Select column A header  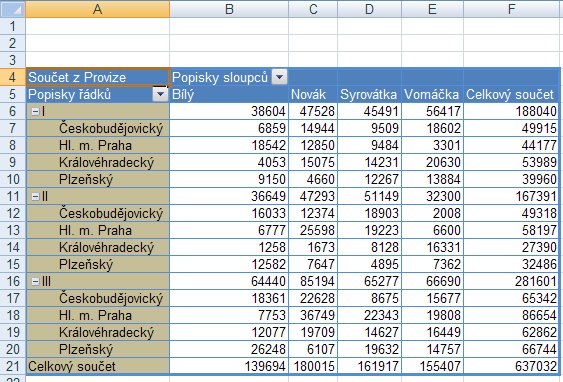(x=98, y=9)
